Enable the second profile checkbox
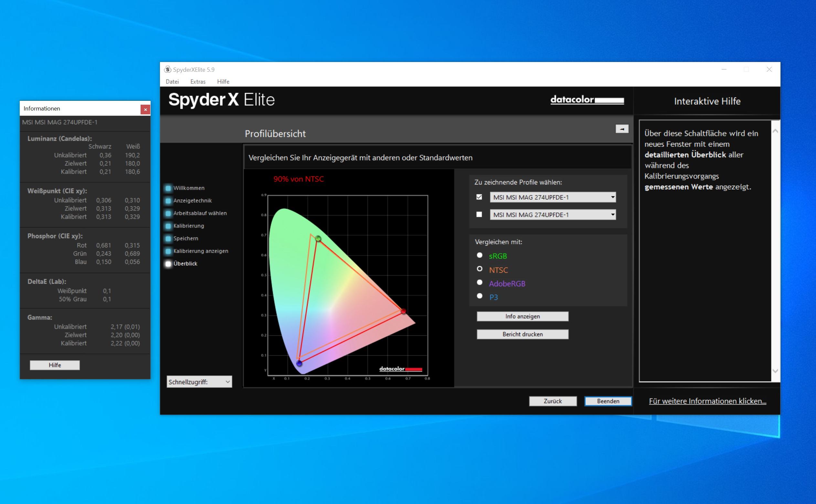Viewport: 816px width, 504px height. coord(479,214)
